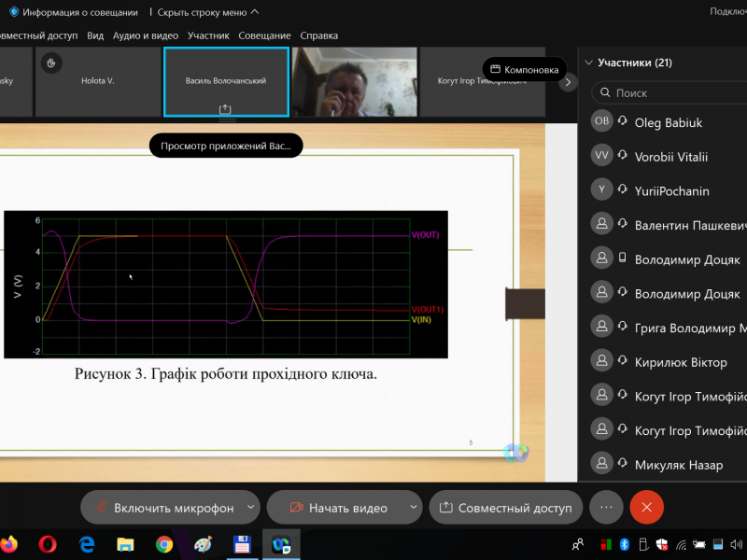747x560 pixels.
Task: Open the Webex assistant bubble icon
Action: click(x=515, y=453)
